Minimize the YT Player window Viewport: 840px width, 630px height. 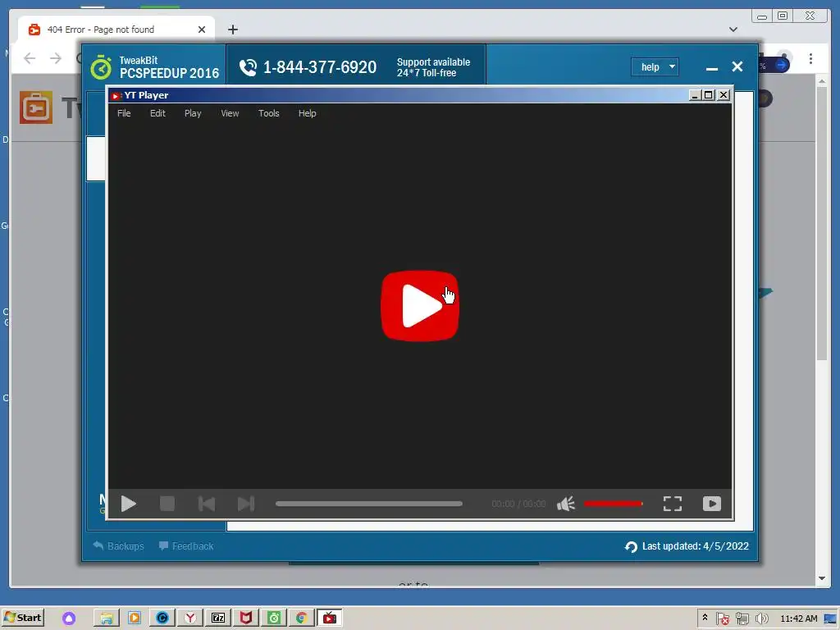pyautogui.click(x=695, y=95)
